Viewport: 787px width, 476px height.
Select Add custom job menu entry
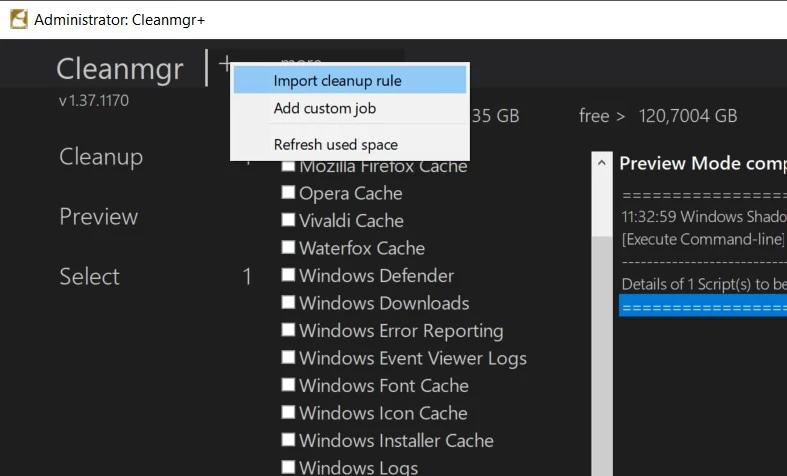pyautogui.click(x=350, y=108)
